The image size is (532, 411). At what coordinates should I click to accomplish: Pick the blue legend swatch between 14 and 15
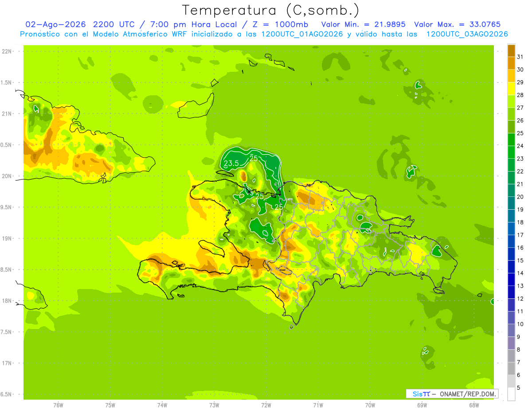511,267
